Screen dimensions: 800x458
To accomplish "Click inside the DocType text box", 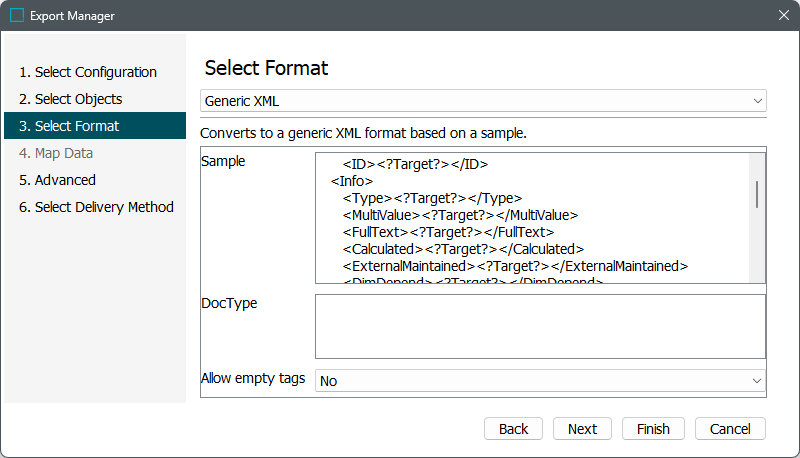I will (x=540, y=326).
